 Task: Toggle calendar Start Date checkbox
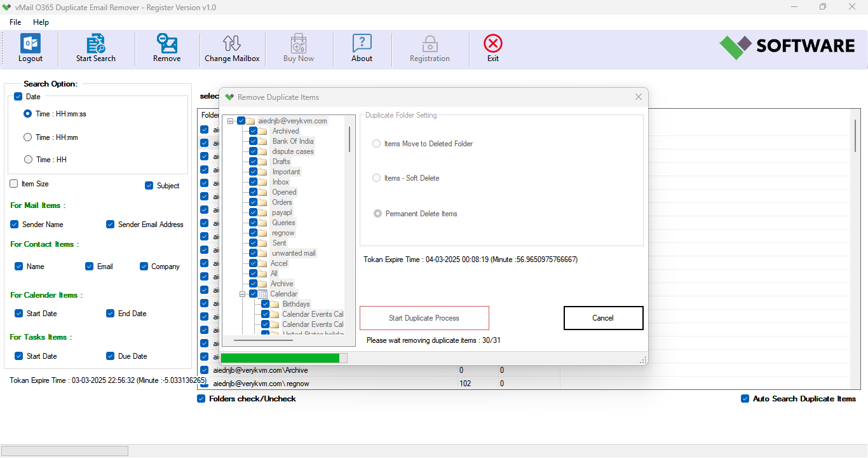click(x=18, y=314)
